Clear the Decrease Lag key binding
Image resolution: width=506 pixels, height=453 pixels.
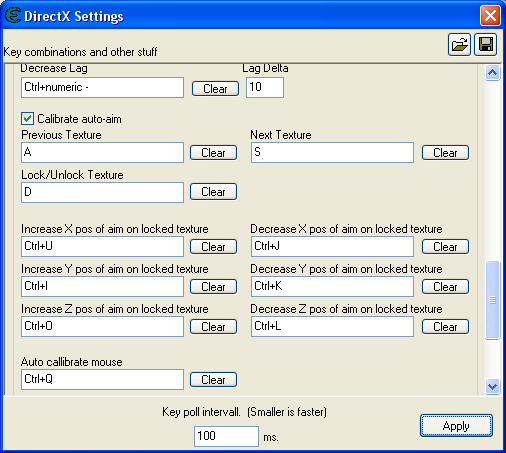(215, 89)
